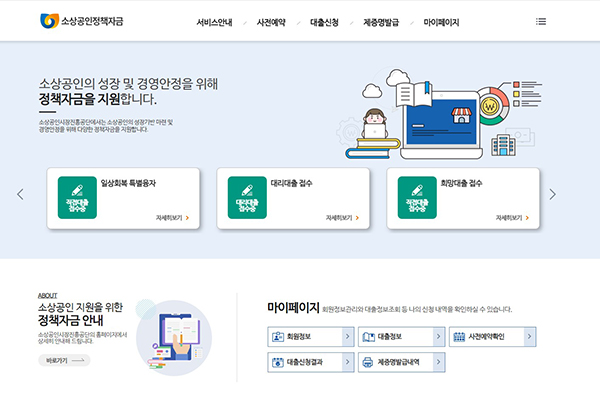Open the 대출신청 menu
This screenshot has width=600, height=394.
324,23
